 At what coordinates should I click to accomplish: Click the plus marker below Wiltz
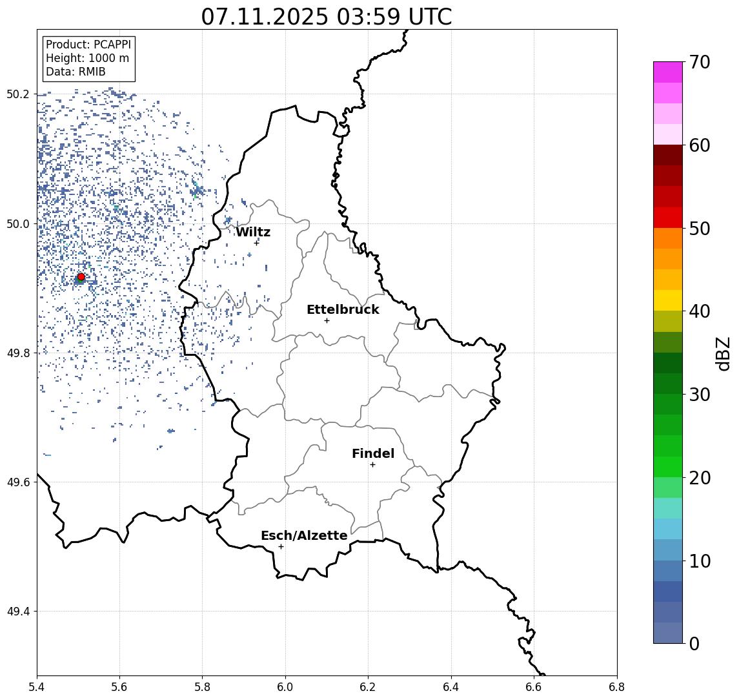coord(256,243)
